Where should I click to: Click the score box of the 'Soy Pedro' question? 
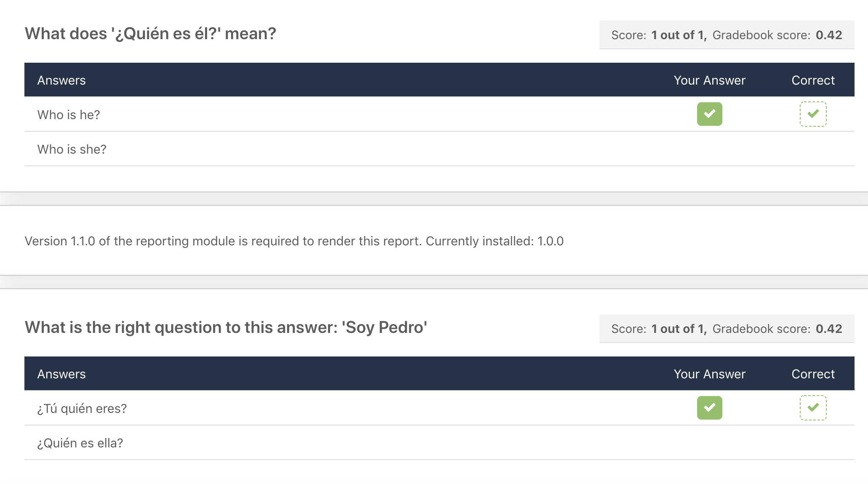pos(727,329)
